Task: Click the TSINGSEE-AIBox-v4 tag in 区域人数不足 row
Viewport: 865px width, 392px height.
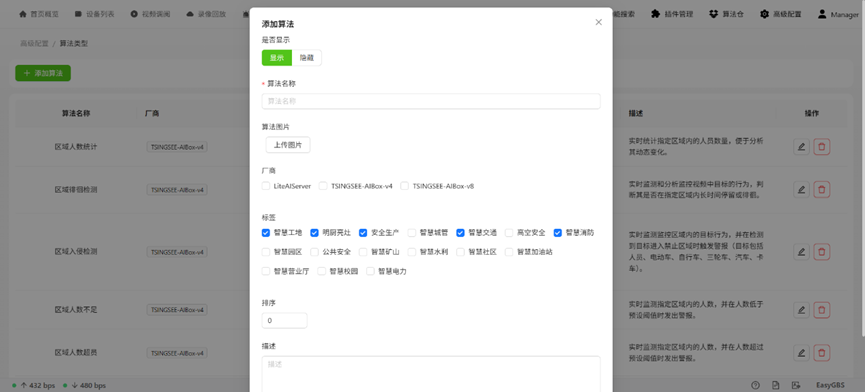Action: [177, 310]
